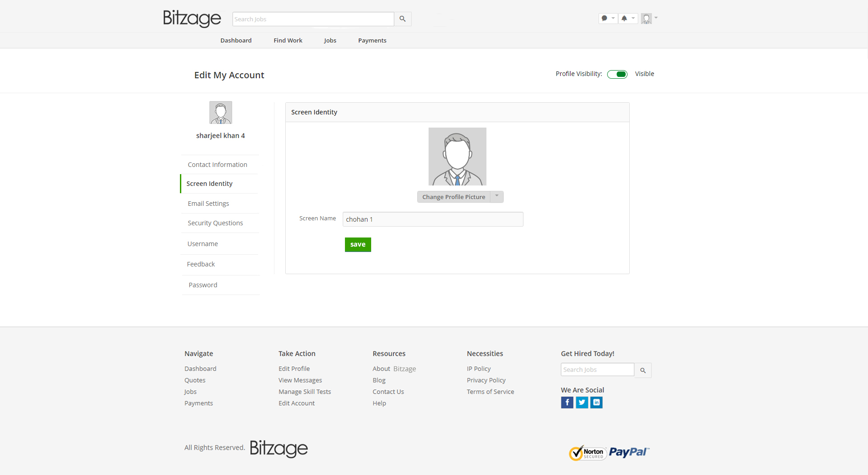Click the Screen Name input field
The height and width of the screenshot is (475, 868).
click(433, 219)
